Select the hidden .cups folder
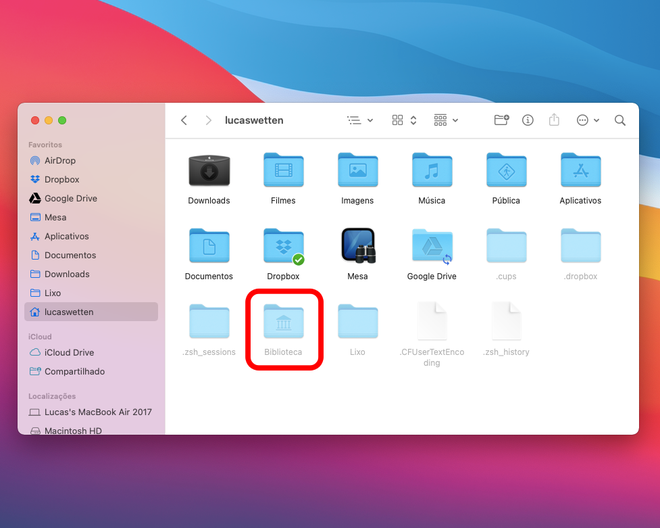660x528 pixels. tap(506, 246)
